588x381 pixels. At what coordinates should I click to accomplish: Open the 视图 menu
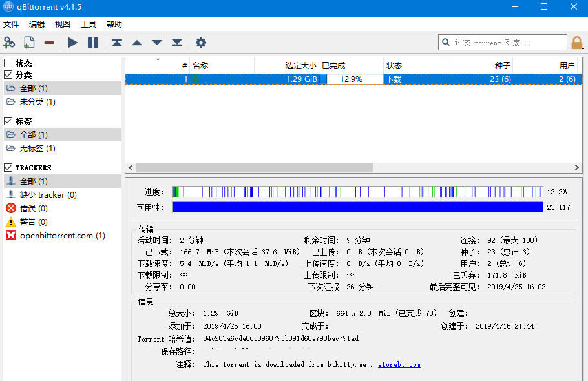click(62, 25)
